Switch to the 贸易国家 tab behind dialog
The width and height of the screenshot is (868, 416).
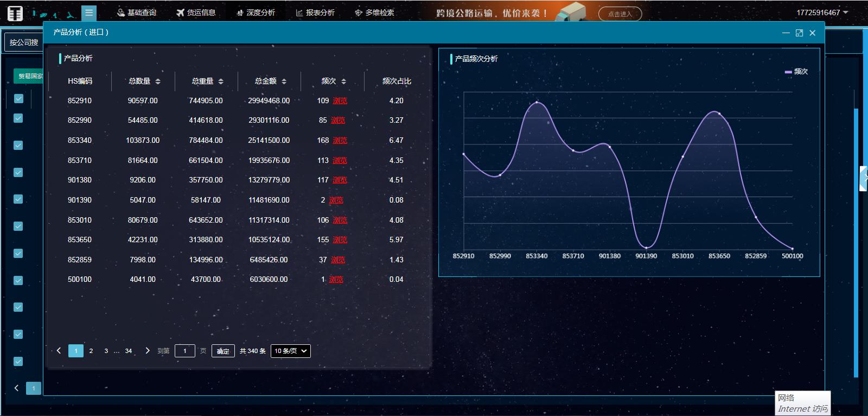[29, 76]
